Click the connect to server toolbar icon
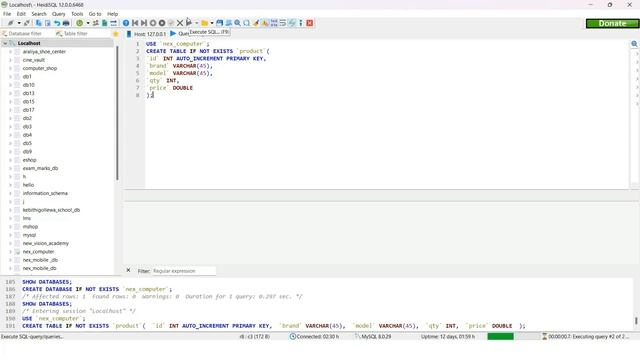640x360 pixels. [11, 23]
